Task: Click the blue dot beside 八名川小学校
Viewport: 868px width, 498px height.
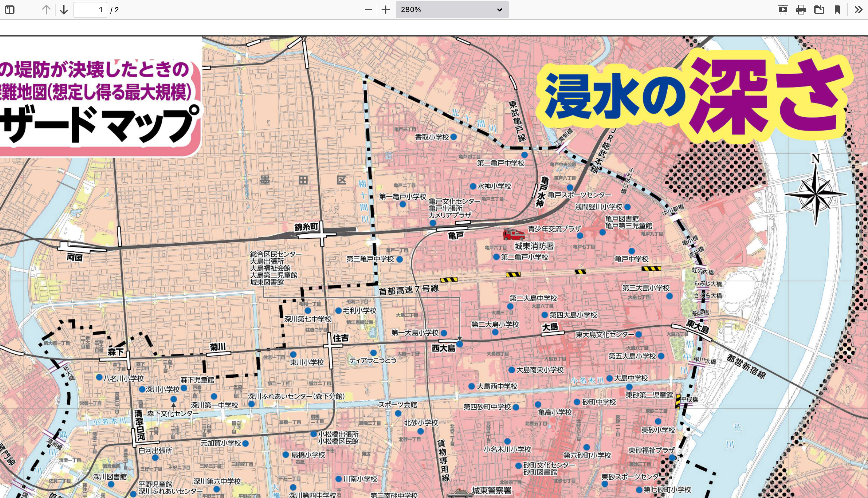Action: [99, 377]
